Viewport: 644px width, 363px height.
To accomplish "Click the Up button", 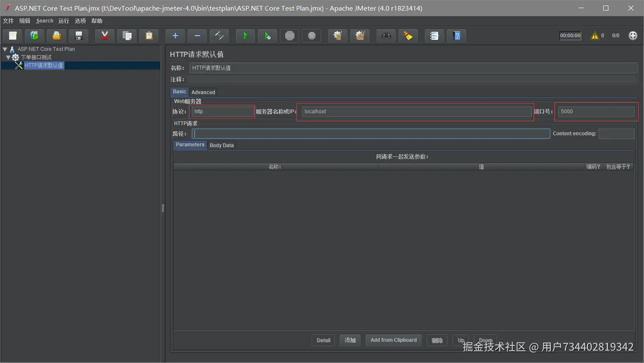I will (x=461, y=340).
